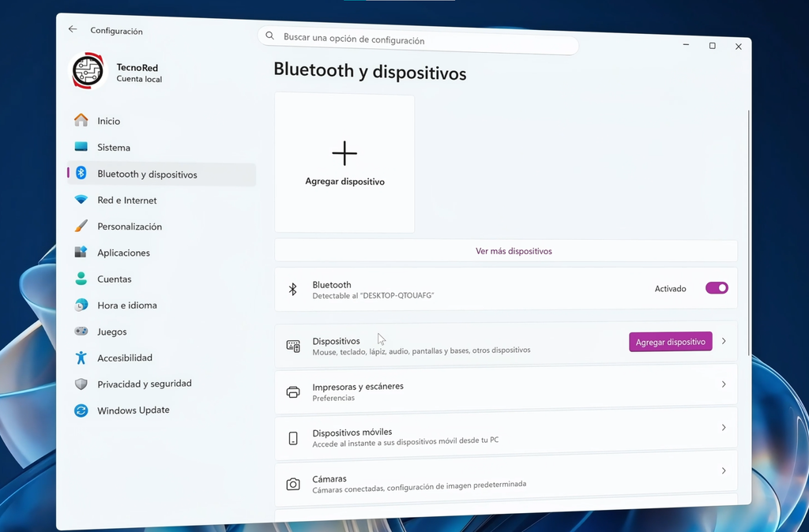The height and width of the screenshot is (532, 809).
Task: Click the Dispositivos móviles phone icon
Action: click(x=293, y=438)
